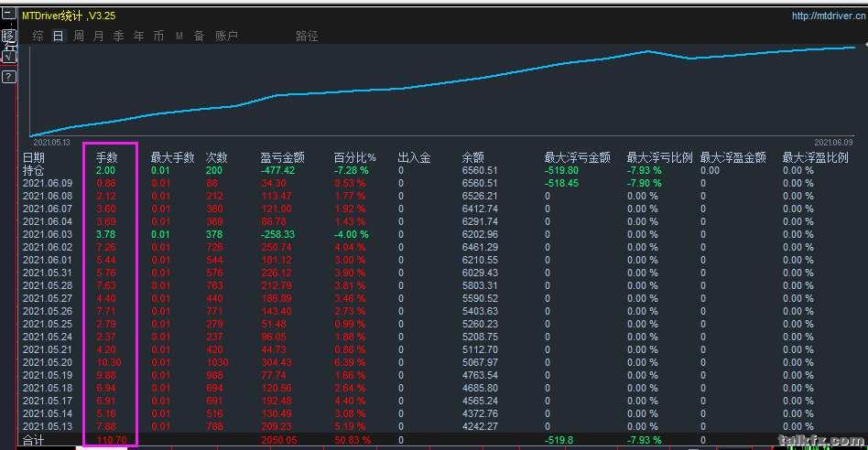Select the 2021.06.09 date row
868x450 pixels.
(48, 183)
